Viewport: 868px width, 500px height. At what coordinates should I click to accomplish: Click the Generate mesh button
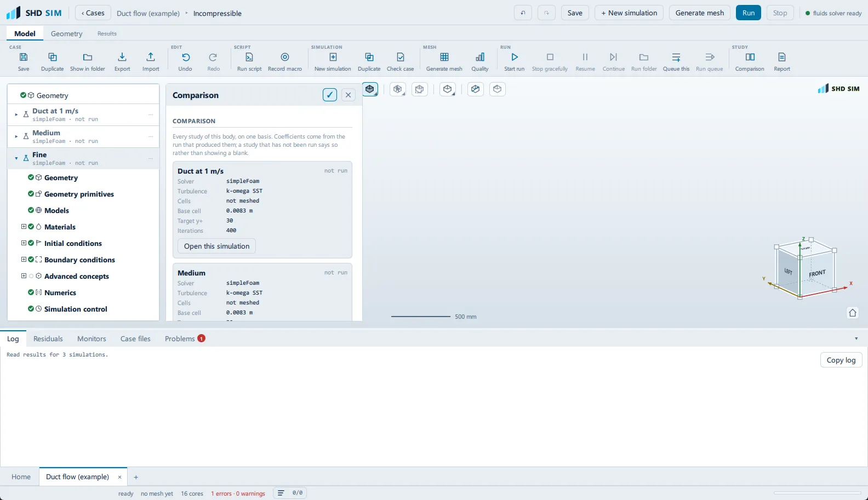coord(700,13)
